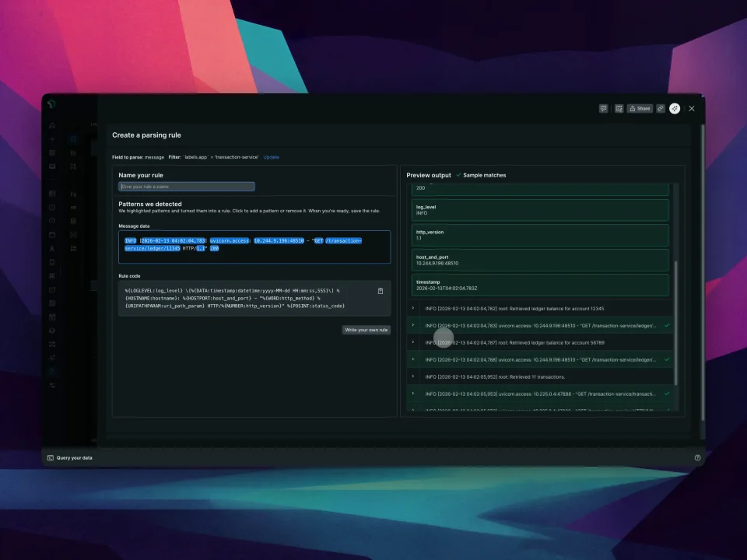Toggle the 2026-02-13 04:02:04,783 timestamp pattern
Viewport: 747px width, 560px height.
pyautogui.click(x=174, y=241)
